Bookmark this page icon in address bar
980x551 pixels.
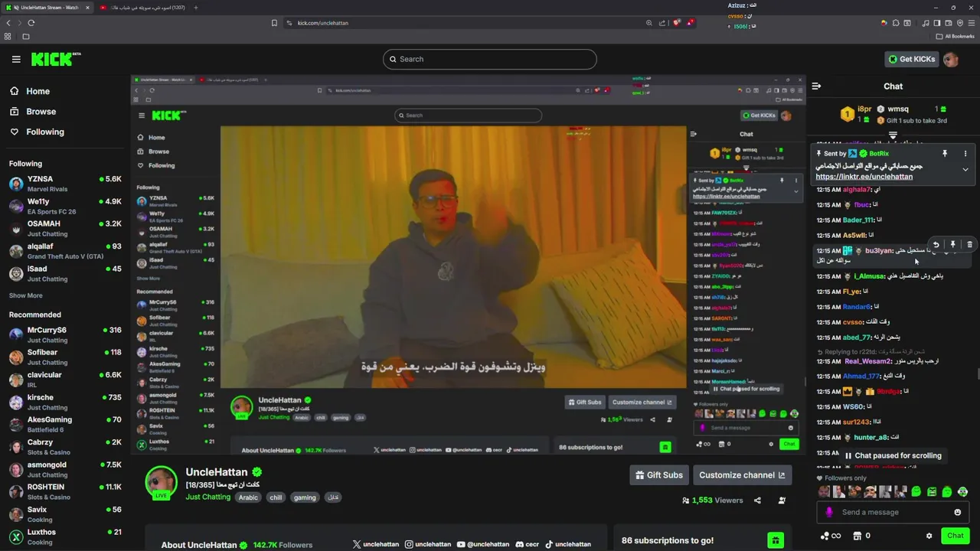tap(274, 23)
